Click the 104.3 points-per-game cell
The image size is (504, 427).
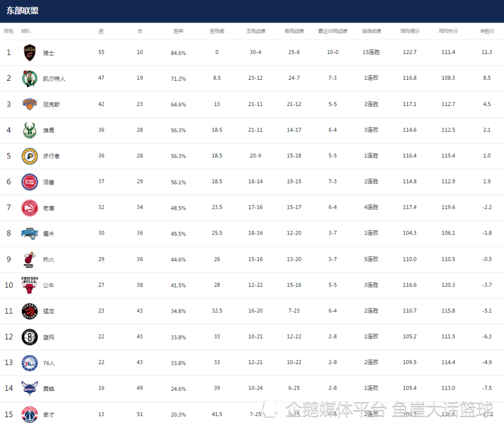click(410, 233)
